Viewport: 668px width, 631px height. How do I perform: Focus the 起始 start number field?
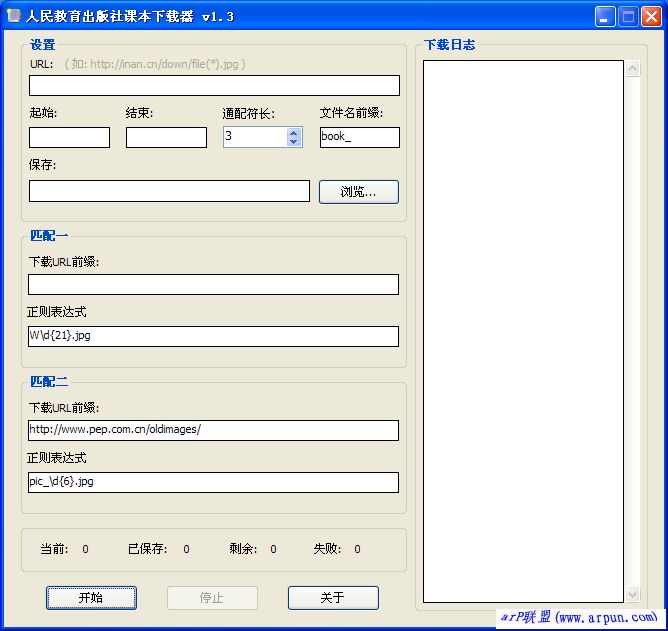(69, 137)
